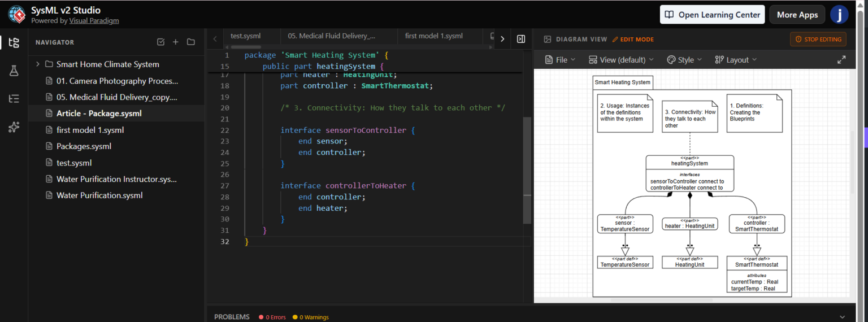Click the More Apps button
868x322 pixels.
tap(797, 15)
